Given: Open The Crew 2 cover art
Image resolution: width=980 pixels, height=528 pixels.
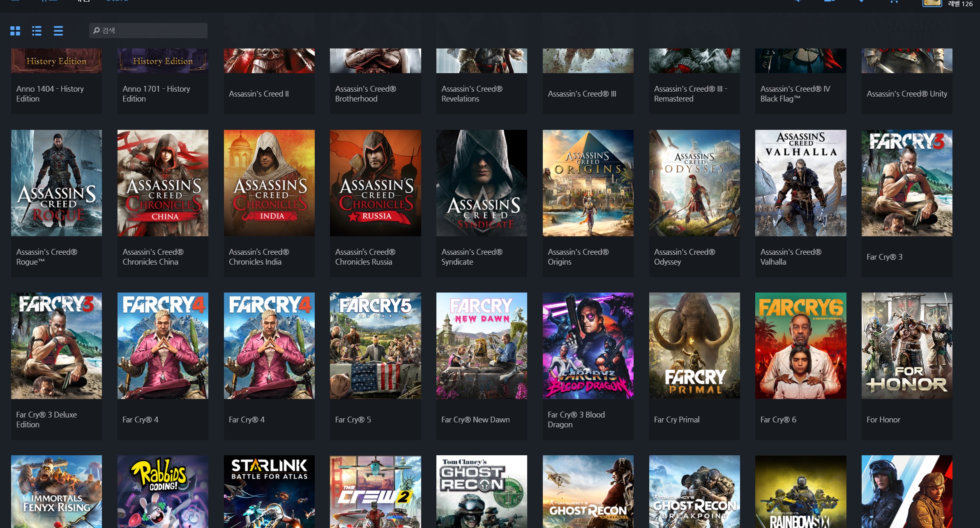Looking at the screenshot, I should 376,491.
